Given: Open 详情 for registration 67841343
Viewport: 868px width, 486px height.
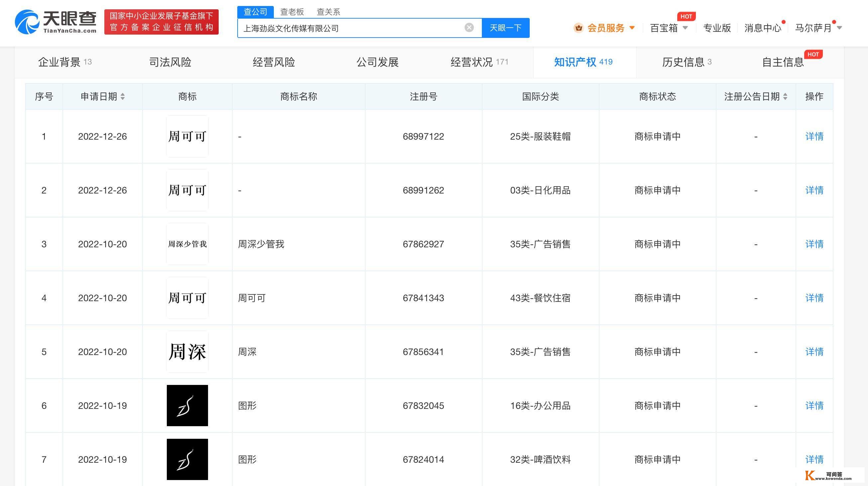Looking at the screenshot, I should click(814, 298).
